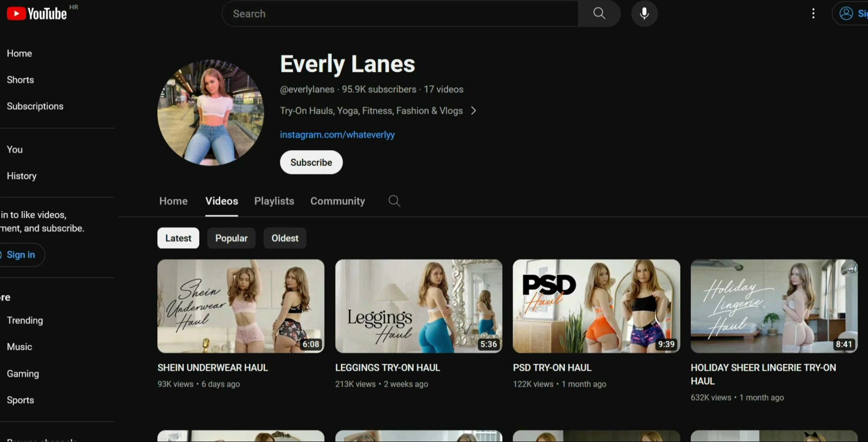868x442 pixels.
Task: Click '17 videos' count text
Action: (443, 89)
